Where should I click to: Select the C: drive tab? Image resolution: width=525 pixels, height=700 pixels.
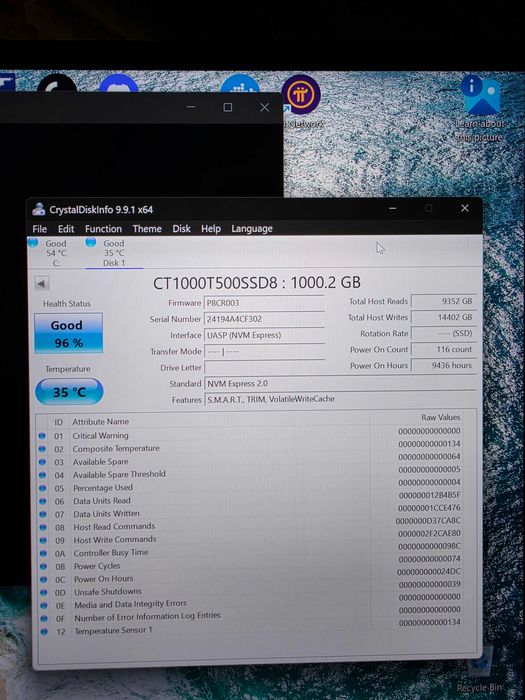(55, 253)
